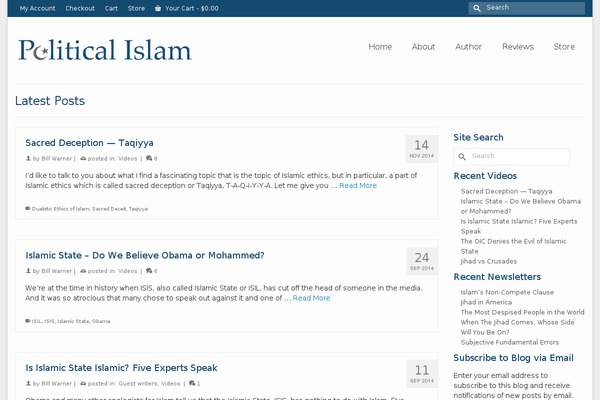Open the Author navigation item

468,47
